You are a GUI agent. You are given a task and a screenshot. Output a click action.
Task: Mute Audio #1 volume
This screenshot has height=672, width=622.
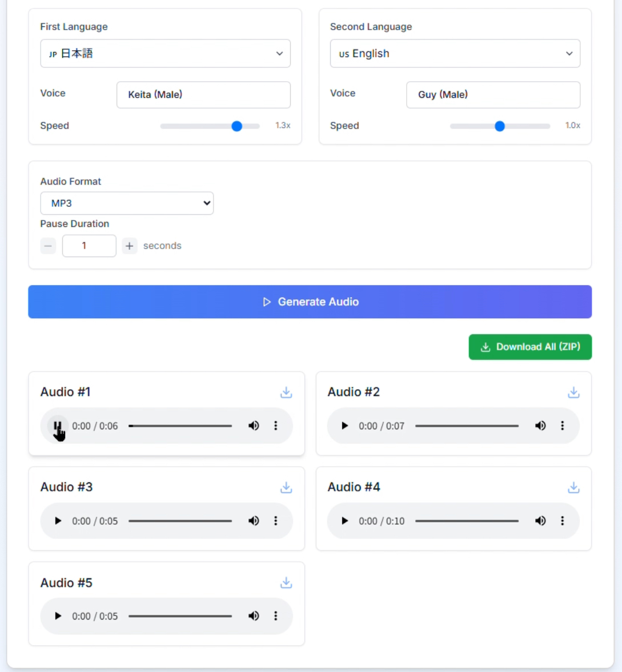pos(254,426)
